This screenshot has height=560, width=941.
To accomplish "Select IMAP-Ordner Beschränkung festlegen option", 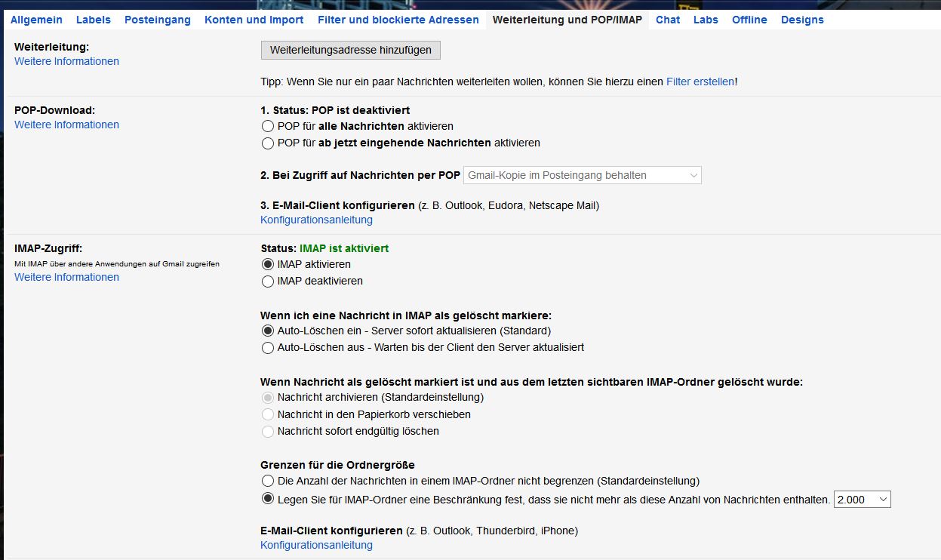I will pos(267,498).
